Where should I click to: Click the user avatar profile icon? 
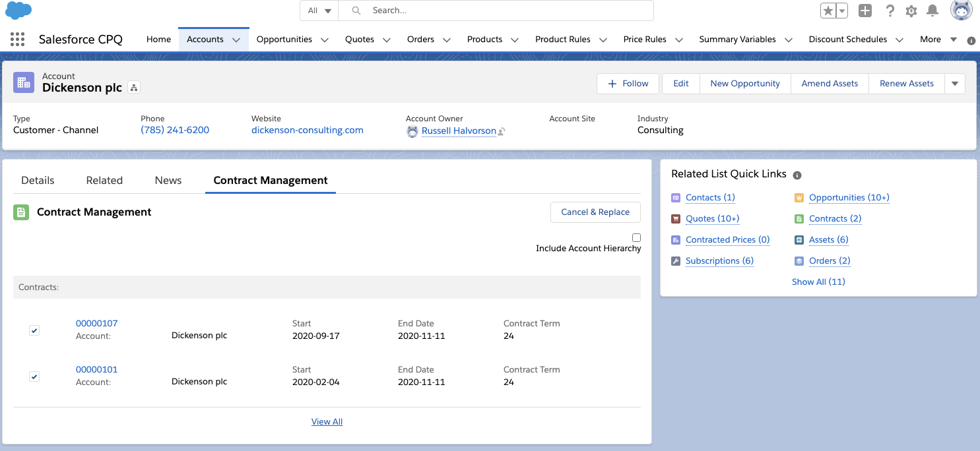(961, 11)
